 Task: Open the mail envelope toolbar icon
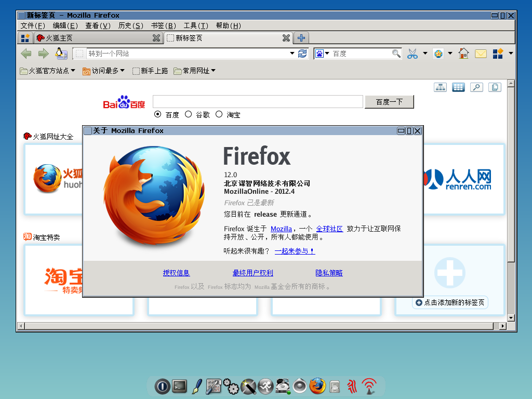pos(481,54)
